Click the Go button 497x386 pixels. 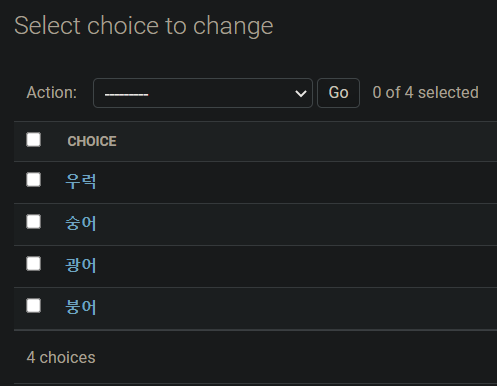(338, 93)
